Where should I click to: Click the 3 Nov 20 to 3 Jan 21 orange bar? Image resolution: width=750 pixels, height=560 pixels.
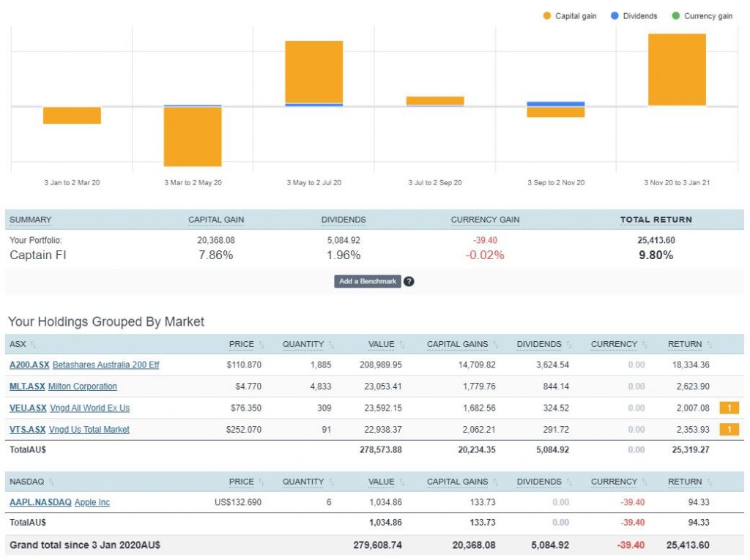[677, 70]
